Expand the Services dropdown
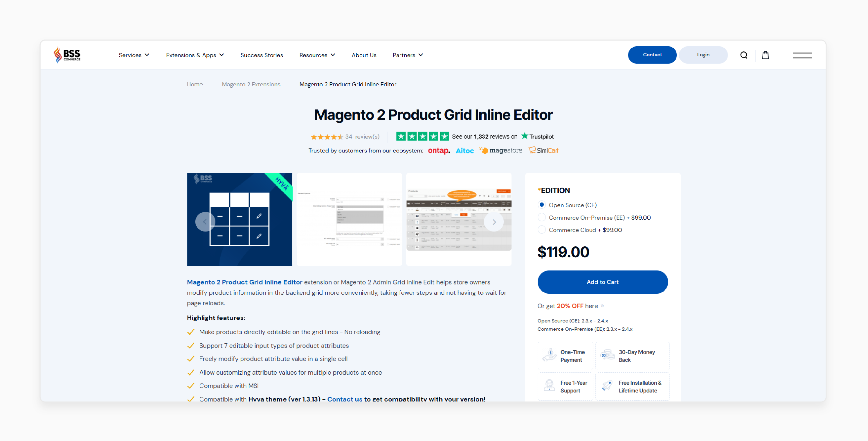This screenshot has width=868, height=441. click(134, 55)
